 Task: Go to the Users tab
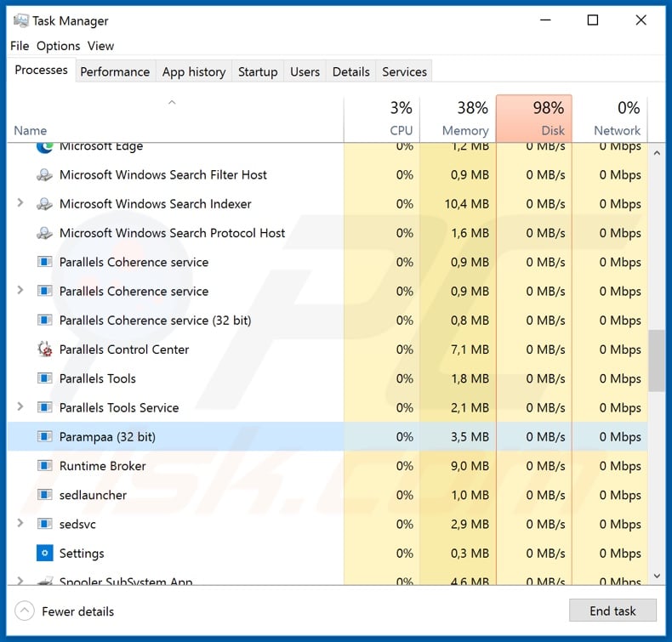[x=305, y=71]
